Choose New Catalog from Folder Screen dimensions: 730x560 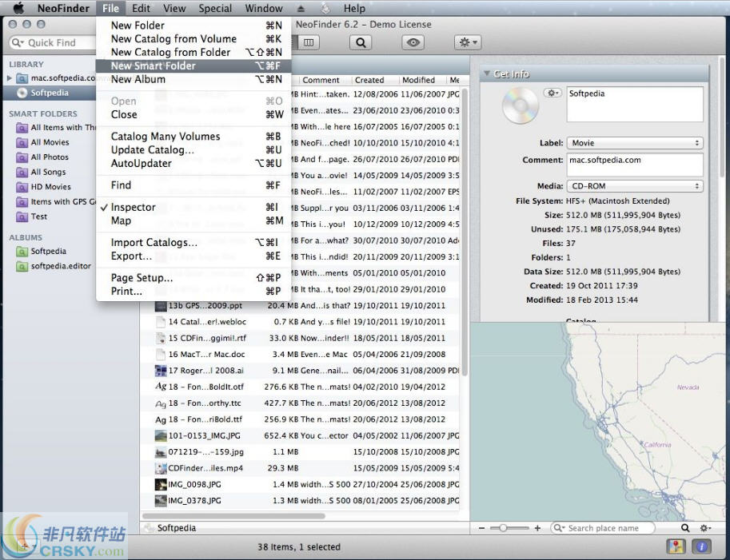(x=193, y=53)
